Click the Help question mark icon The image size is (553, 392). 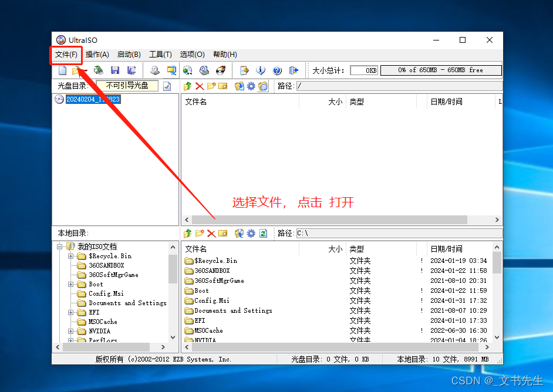point(277,70)
